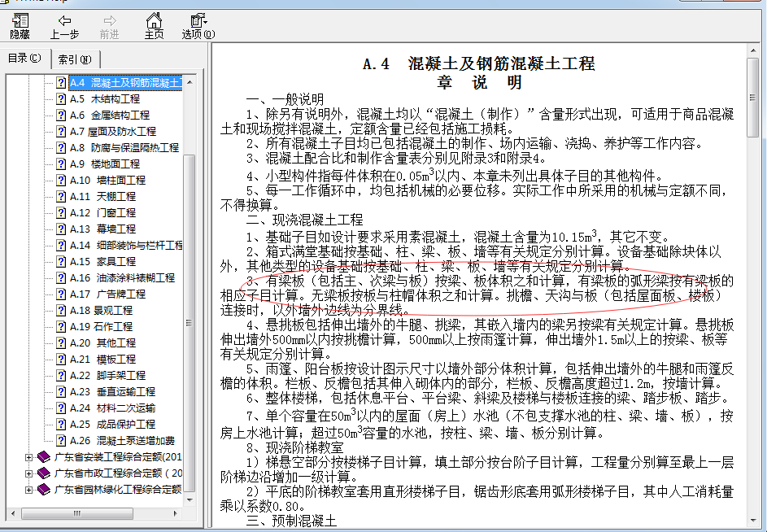Viewport: 767px width, 532px height.
Task: Click the title A.4 混凝土及钢筋混凝土工程
Action: [x=478, y=63]
